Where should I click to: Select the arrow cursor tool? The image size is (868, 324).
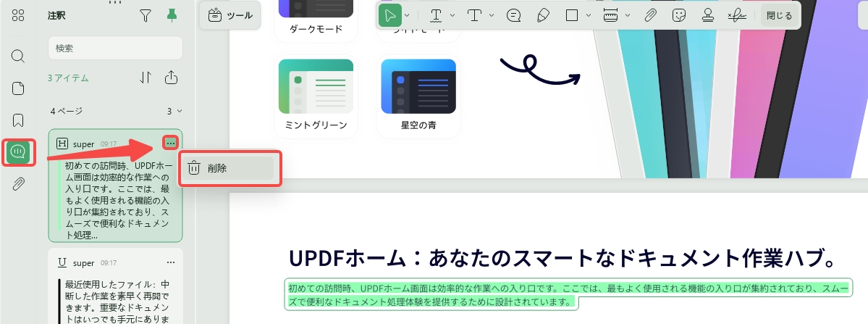(x=390, y=15)
